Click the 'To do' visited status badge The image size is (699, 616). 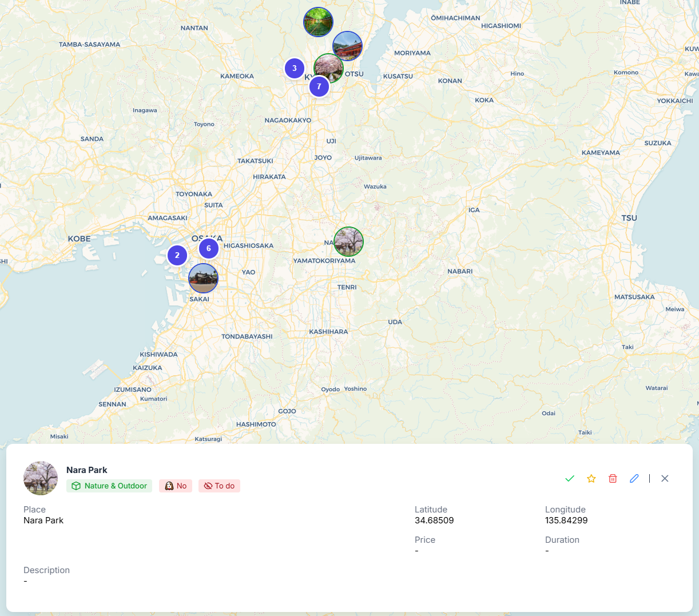tap(219, 486)
